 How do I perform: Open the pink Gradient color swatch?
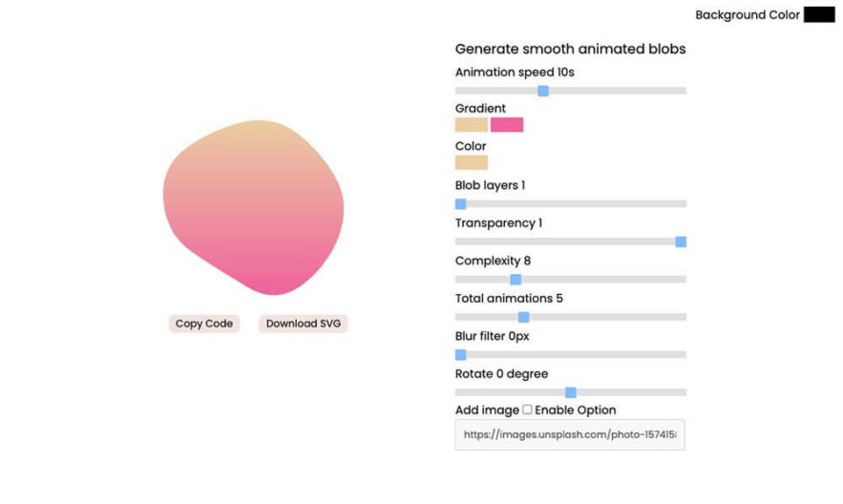point(507,125)
